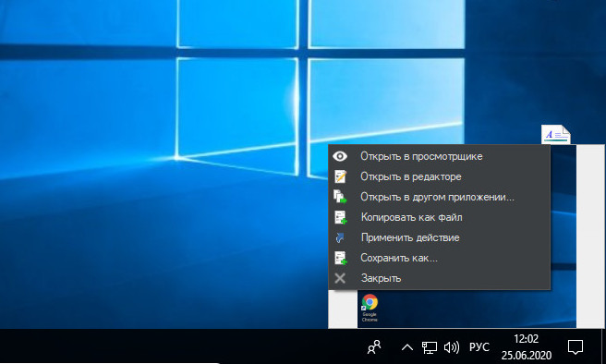Image resolution: width=606 pixels, height=364 pixels.
Task: Click the Show desktop strip at the taskbar end
Action: tap(604, 346)
